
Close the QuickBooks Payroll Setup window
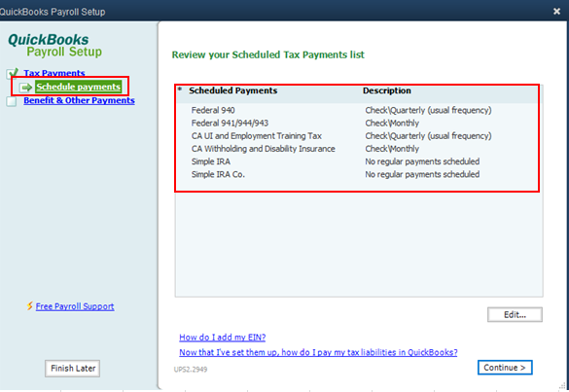click(556, 12)
